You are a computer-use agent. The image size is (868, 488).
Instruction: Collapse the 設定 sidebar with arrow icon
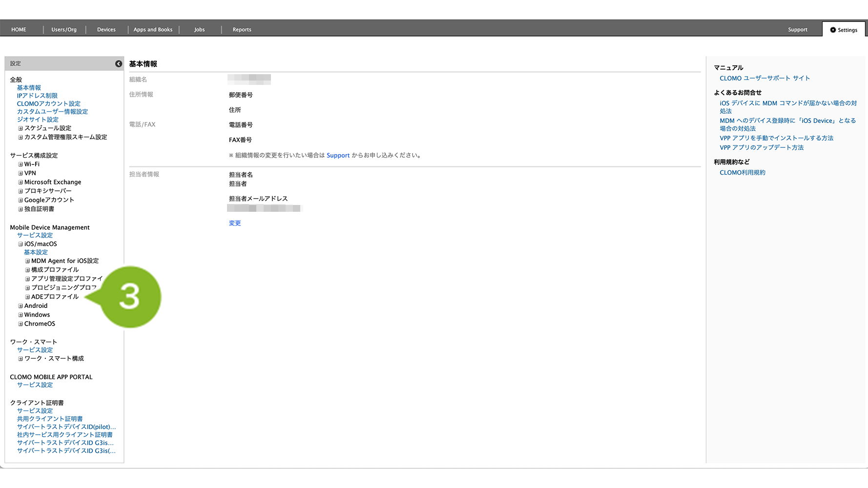click(x=119, y=64)
